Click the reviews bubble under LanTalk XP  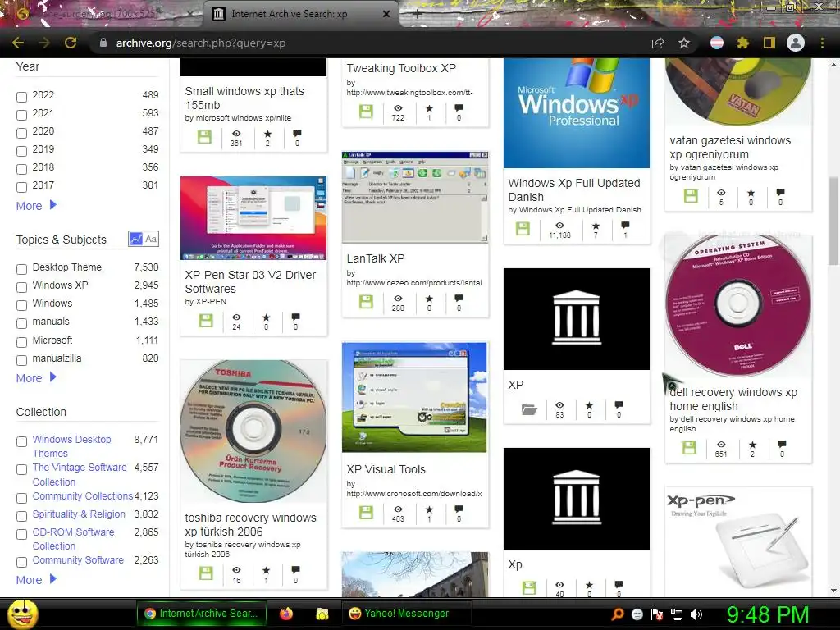[x=459, y=298]
